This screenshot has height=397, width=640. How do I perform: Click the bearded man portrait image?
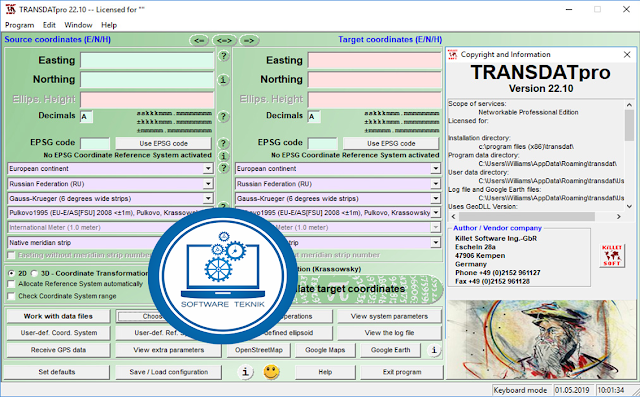[x=542, y=339]
